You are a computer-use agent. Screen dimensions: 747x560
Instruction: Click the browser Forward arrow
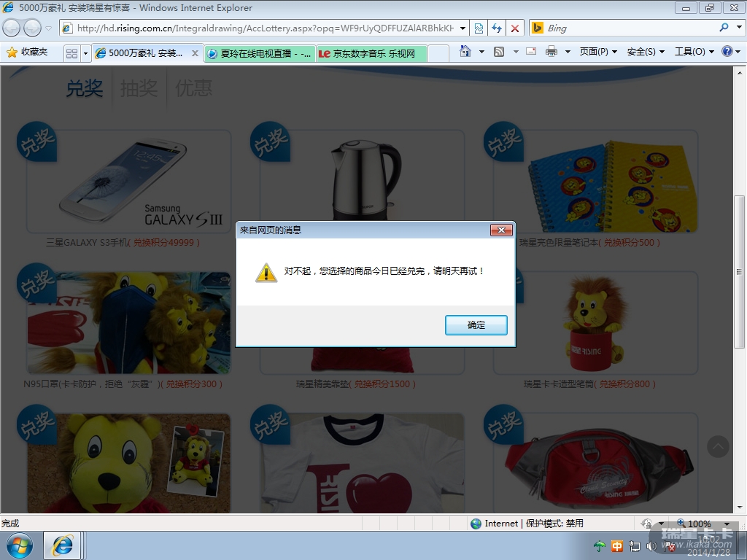click(x=32, y=28)
